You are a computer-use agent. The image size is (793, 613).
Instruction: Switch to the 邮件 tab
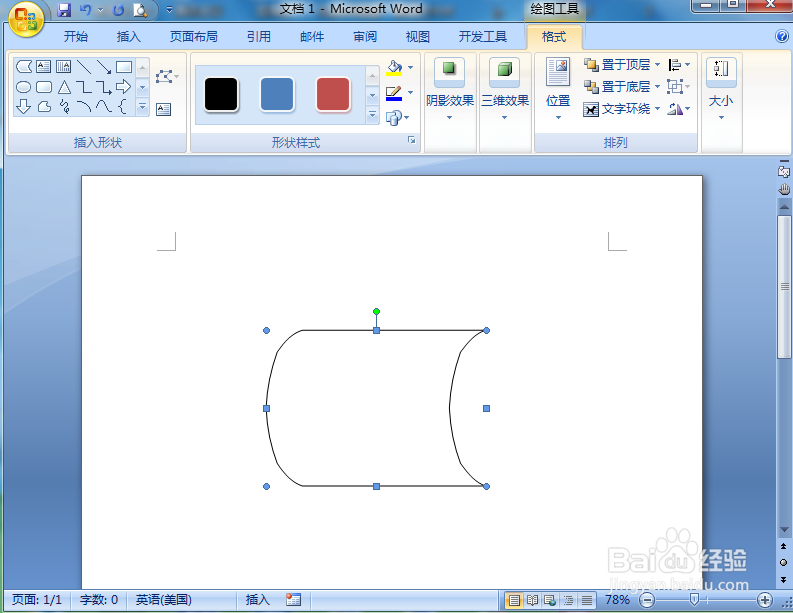pos(312,36)
